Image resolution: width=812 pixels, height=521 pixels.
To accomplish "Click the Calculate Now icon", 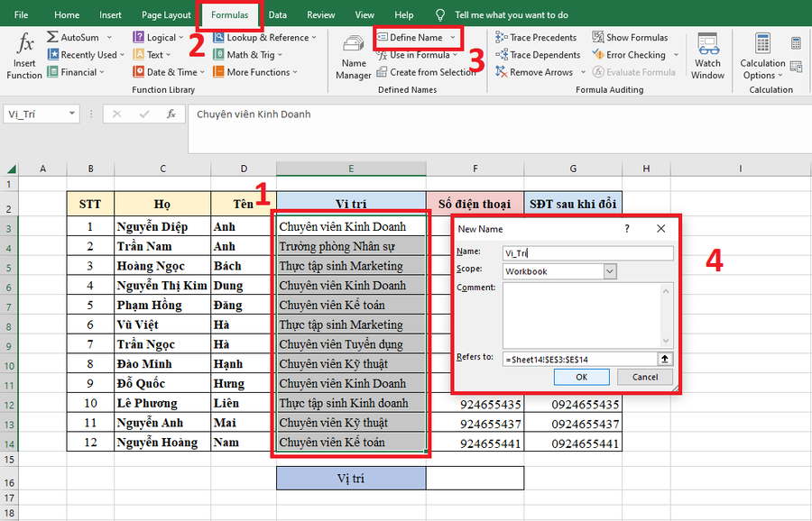I will [x=797, y=43].
